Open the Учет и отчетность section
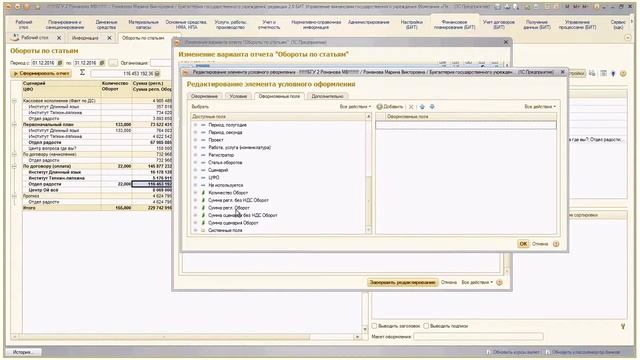The width and height of the screenshot is (640, 360). pyautogui.click(x=269, y=24)
